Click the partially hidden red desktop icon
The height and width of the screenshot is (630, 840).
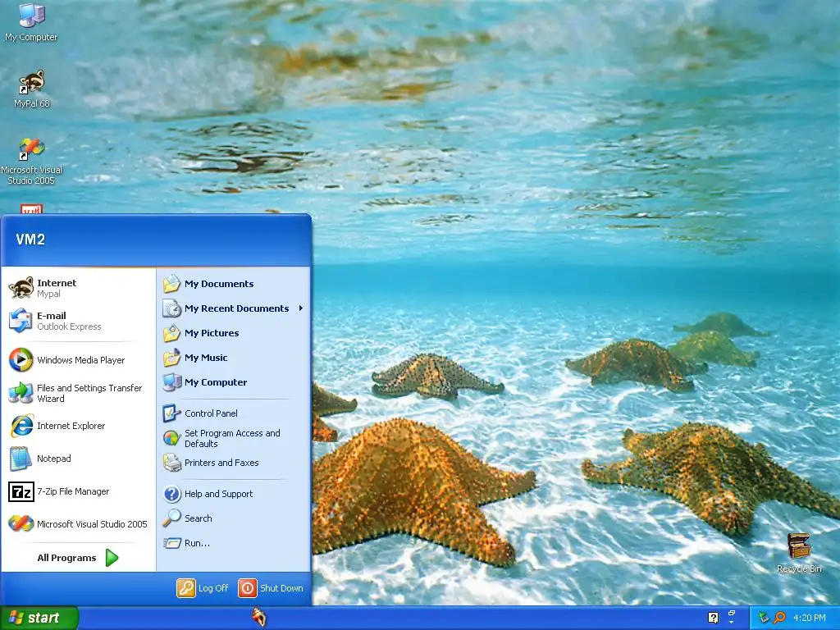click(32, 209)
